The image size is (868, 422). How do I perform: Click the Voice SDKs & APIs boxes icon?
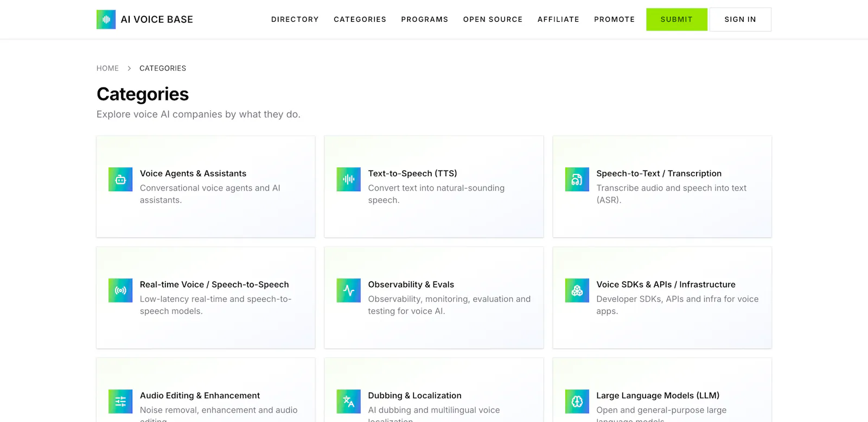tap(577, 291)
